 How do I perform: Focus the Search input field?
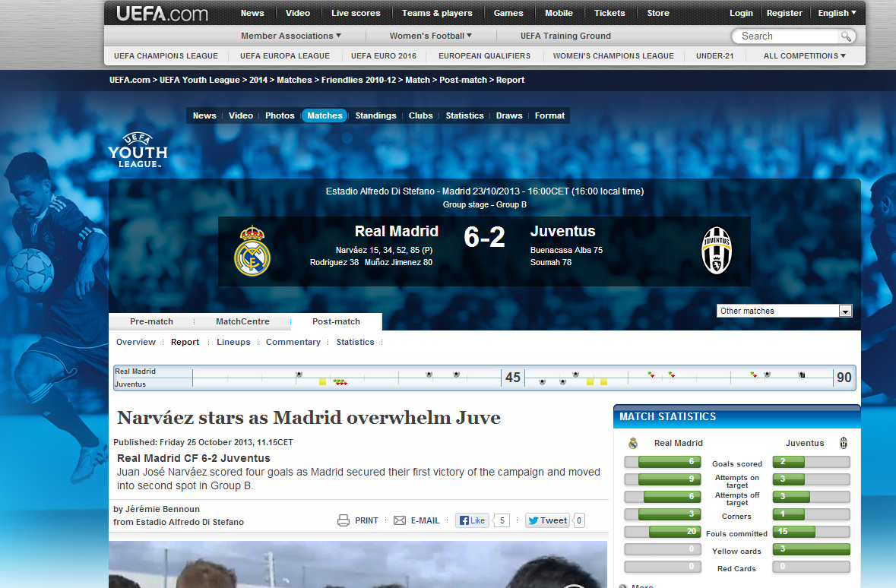787,36
